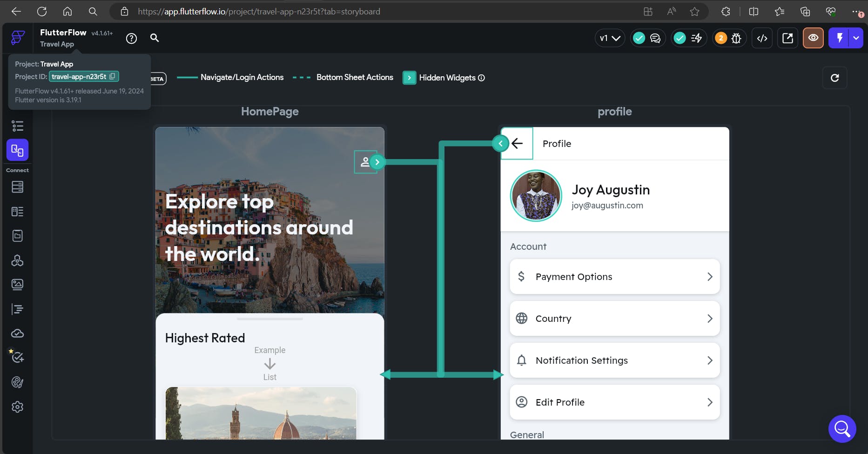Go back in the browser
Screen dimensions: 868x454
click(16, 11)
